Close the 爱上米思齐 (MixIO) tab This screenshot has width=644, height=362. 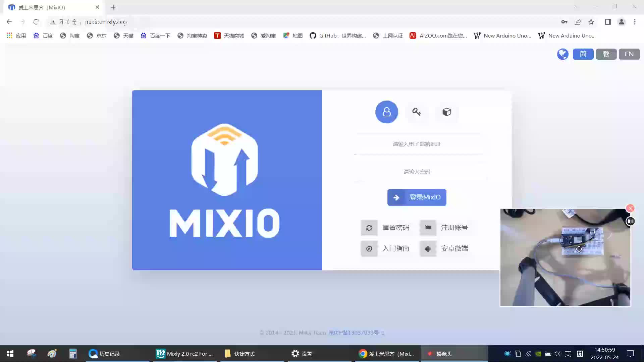tap(97, 7)
